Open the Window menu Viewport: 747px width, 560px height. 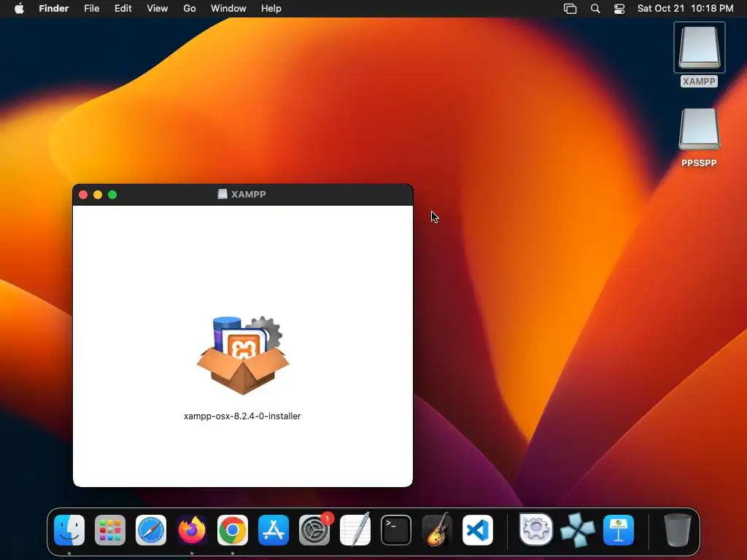point(228,9)
